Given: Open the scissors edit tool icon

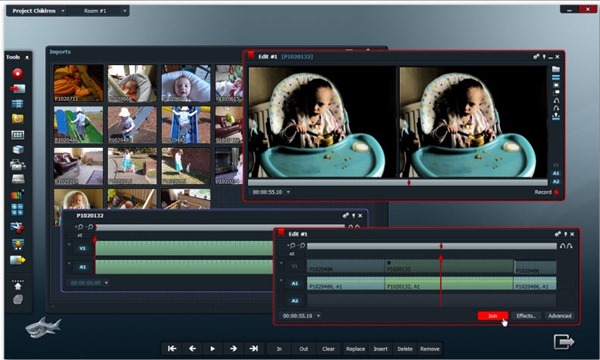Looking at the screenshot, I should coord(17,227).
